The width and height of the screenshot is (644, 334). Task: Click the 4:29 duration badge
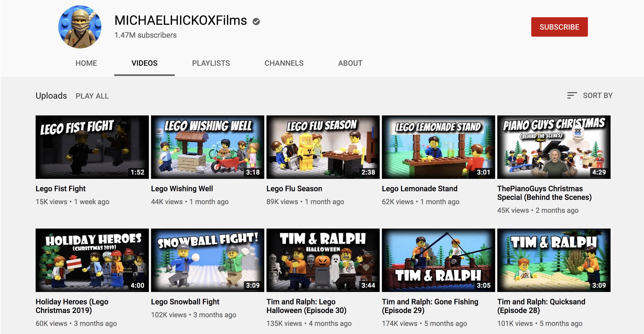599,172
